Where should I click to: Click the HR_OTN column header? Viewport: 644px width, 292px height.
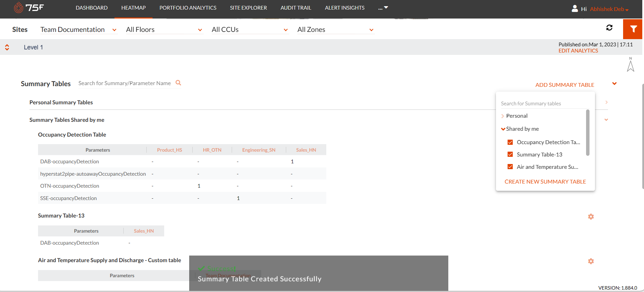pos(212,150)
